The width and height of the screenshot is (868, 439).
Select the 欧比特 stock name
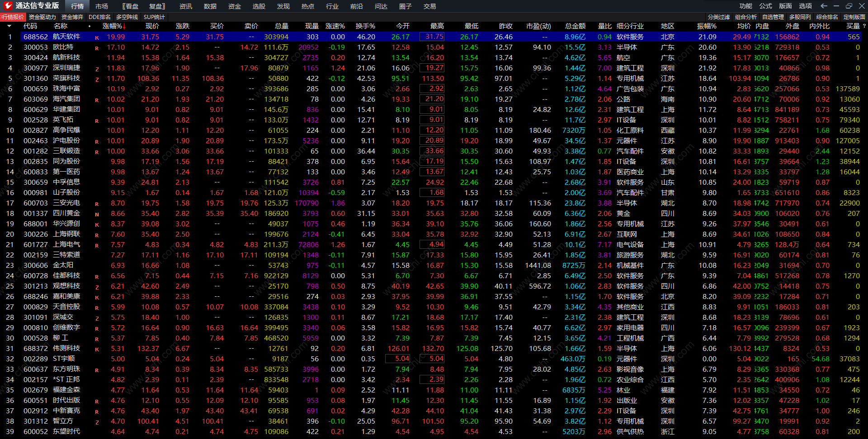[x=63, y=47]
